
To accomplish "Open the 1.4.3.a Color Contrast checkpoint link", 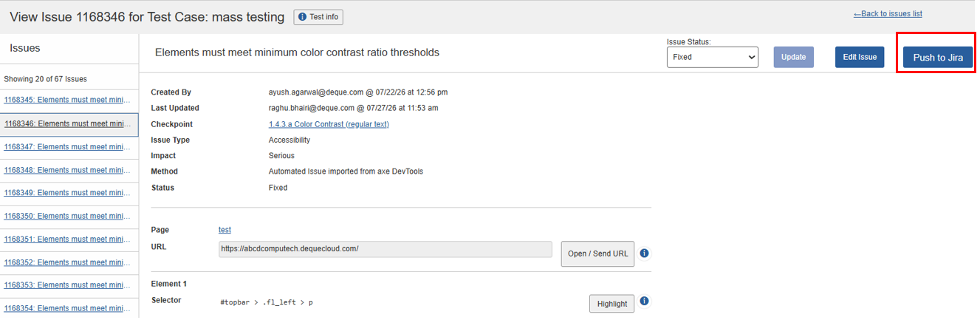I will click(x=329, y=124).
